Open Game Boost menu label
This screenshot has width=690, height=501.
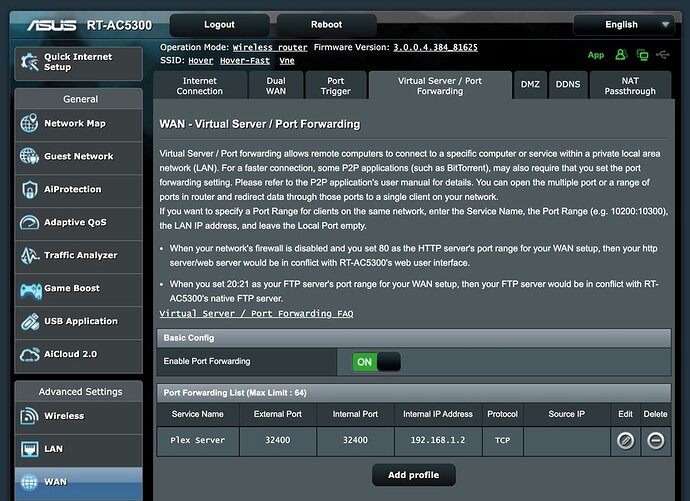(72, 288)
